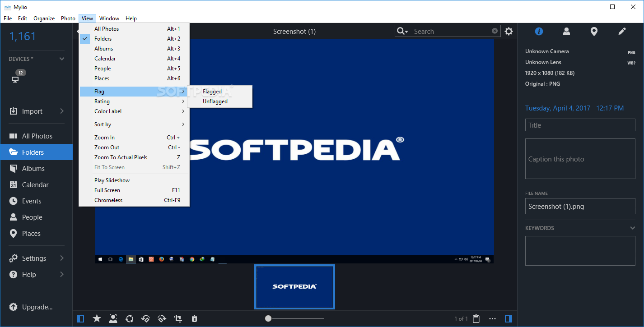Open Events in the left sidebar
Viewport: 644px width, 327px height.
tap(36, 201)
